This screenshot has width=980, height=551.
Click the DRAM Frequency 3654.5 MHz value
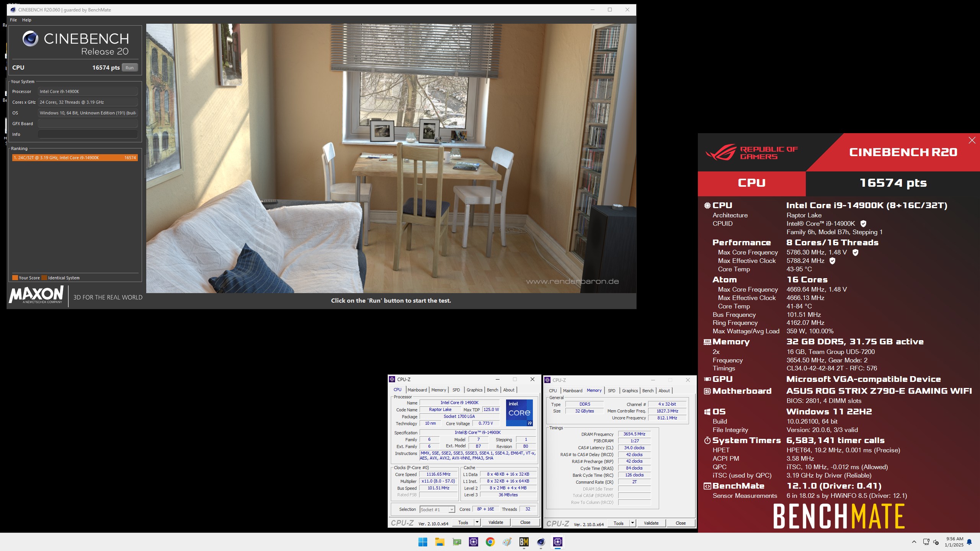634,434
